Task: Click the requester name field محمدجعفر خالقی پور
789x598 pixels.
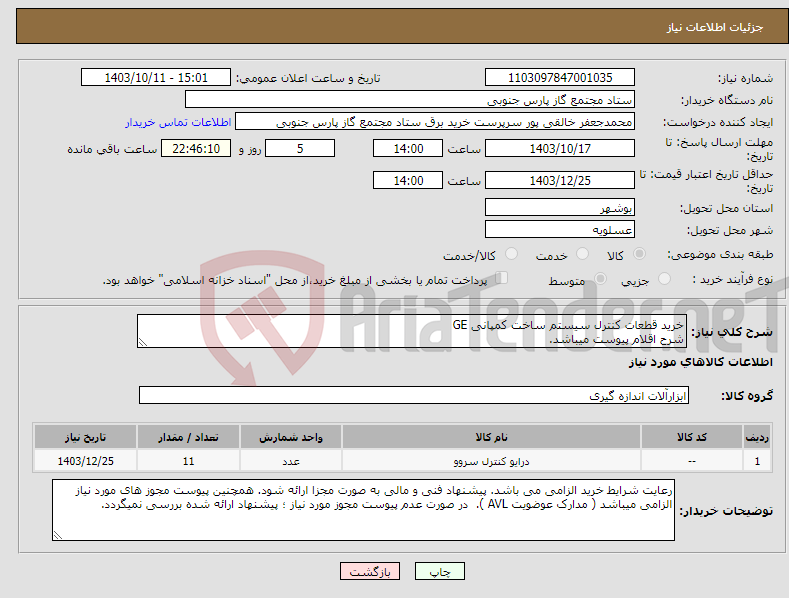Action: (x=435, y=122)
